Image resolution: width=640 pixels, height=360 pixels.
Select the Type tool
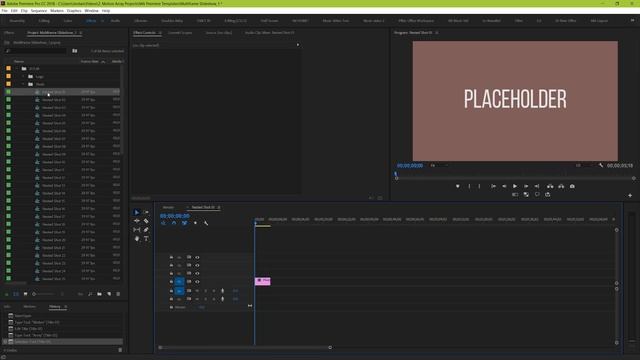[146, 239]
